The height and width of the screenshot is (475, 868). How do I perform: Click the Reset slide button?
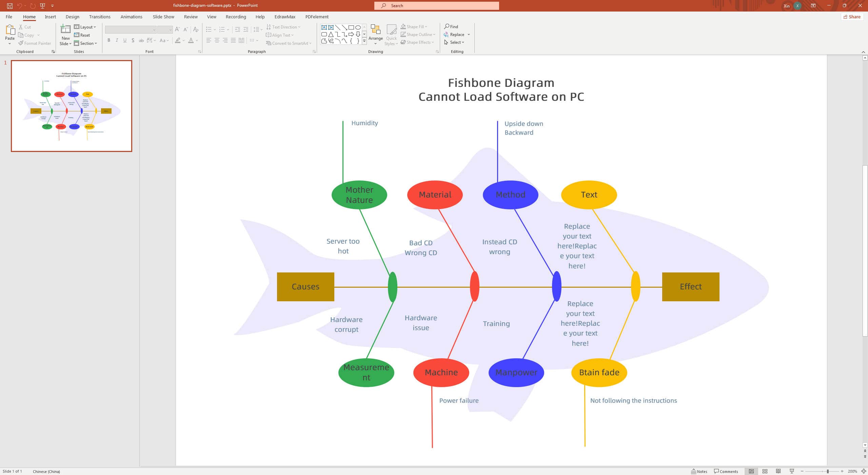82,35
